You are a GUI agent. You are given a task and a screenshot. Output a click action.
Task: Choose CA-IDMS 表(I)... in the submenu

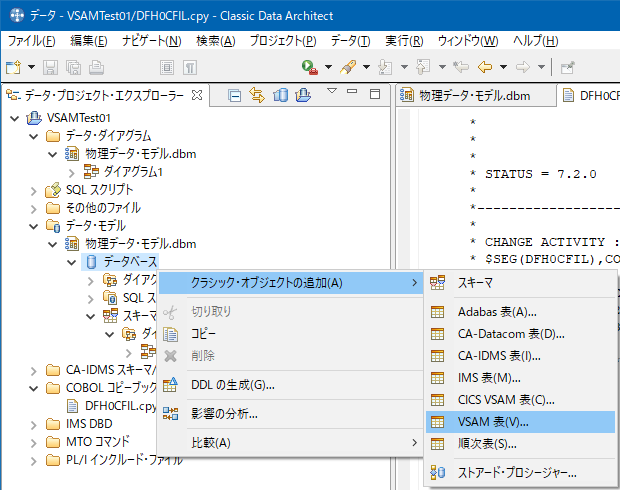pos(520,356)
